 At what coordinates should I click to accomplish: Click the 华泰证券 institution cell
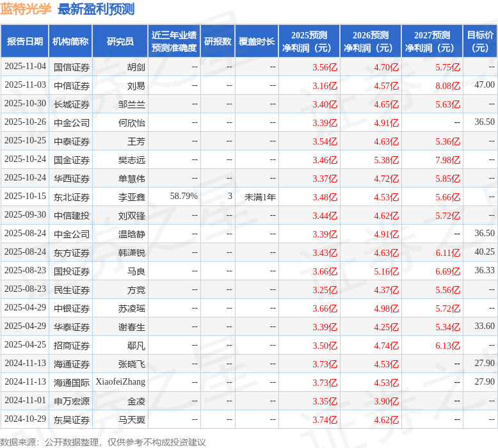[72, 327]
